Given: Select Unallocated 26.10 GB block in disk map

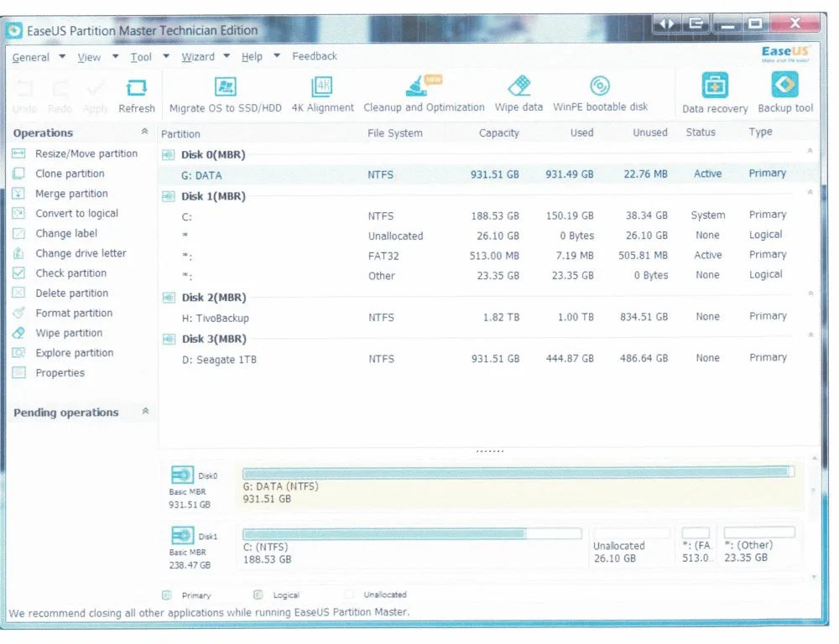Looking at the screenshot, I should coord(632,546).
